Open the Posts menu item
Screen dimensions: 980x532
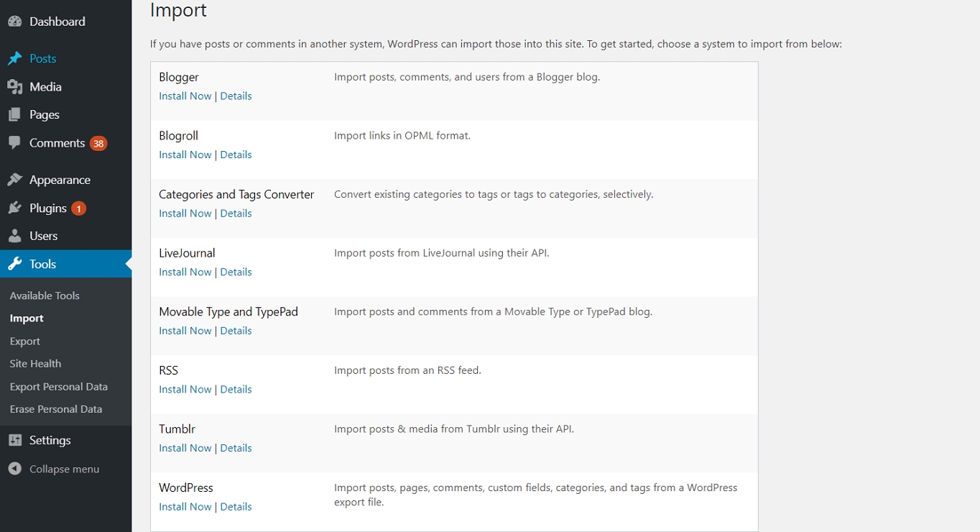tap(43, 59)
